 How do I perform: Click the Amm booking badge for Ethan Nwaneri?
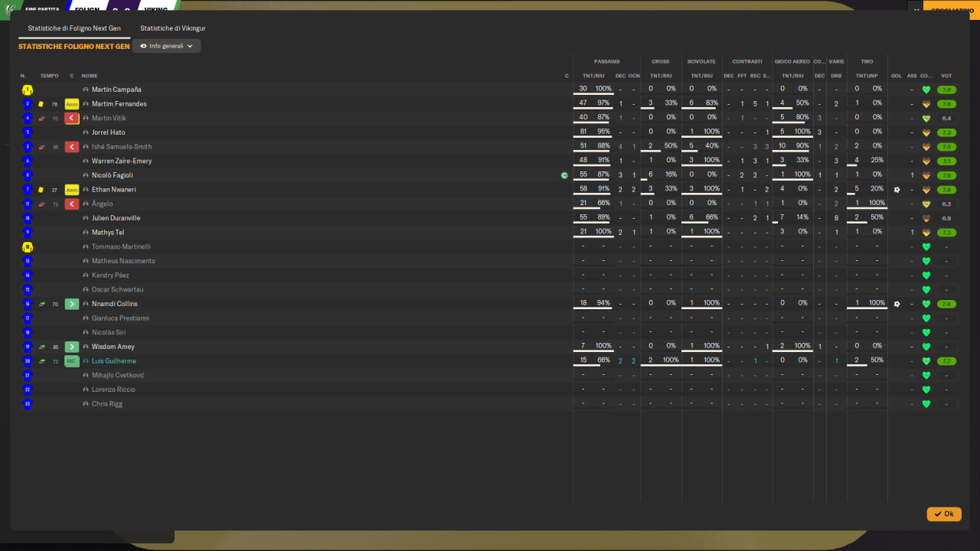click(72, 190)
